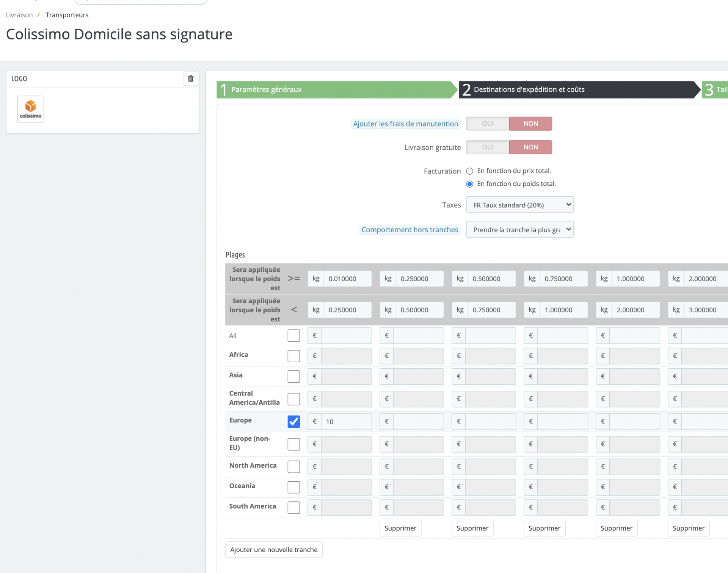This screenshot has height=573, width=728.
Task: Set Livraison gratuite to OUI
Action: click(488, 147)
